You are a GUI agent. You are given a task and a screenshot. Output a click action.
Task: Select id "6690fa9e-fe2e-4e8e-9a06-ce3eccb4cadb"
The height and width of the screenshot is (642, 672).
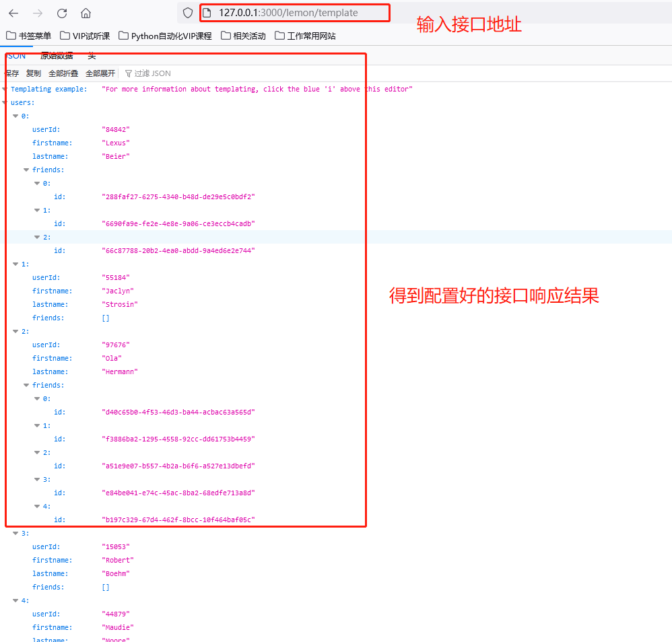(x=178, y=223)
